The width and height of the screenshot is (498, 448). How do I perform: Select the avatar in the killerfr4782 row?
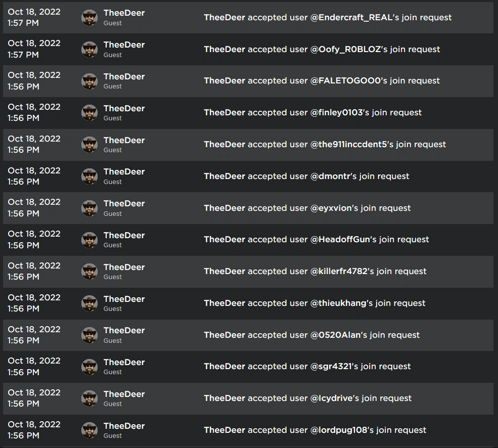click(x=89, y=272)
